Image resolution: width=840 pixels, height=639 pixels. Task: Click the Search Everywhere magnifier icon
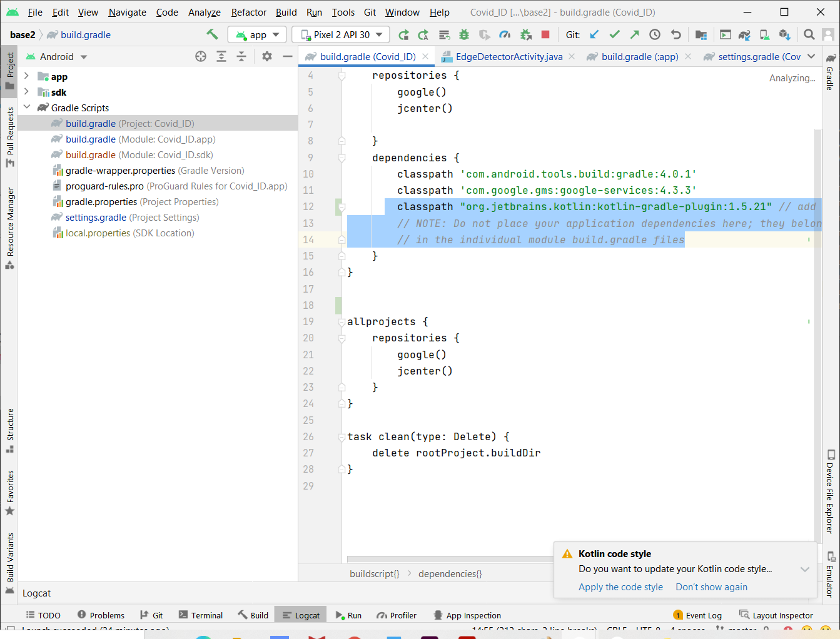coord(809,35)
